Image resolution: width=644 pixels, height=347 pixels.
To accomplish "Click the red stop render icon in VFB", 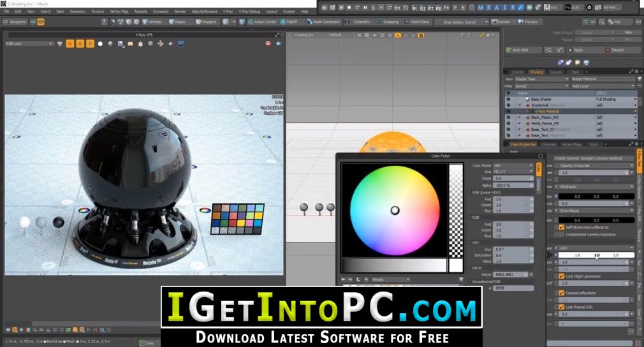I will tap(268, 43).
